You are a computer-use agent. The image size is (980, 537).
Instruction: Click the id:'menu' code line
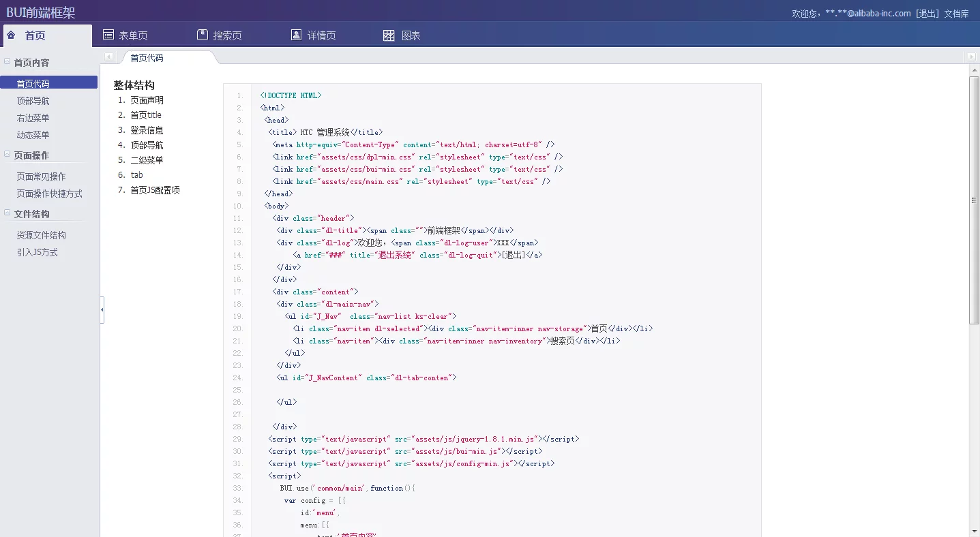click(320, 512)
